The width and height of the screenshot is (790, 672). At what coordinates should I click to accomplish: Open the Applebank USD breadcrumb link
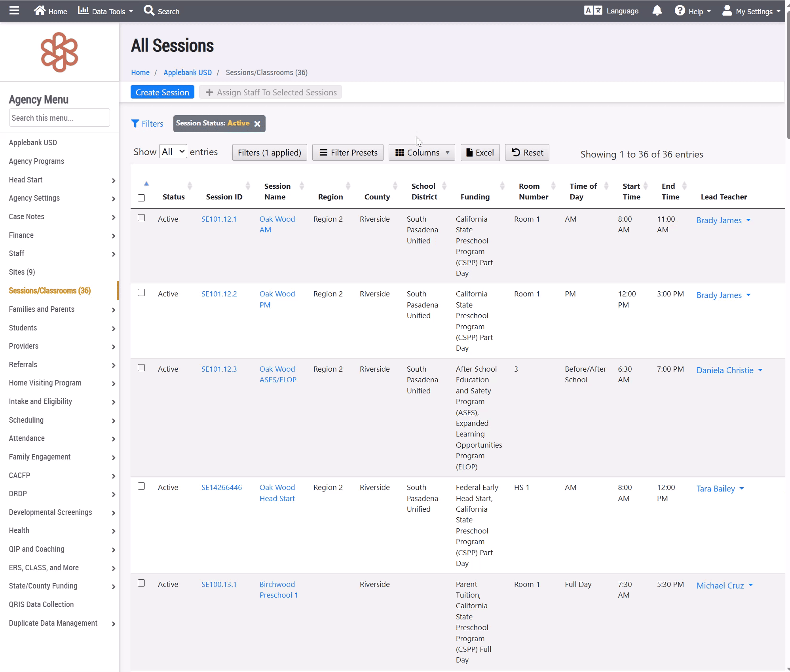(x=188, y=73)
